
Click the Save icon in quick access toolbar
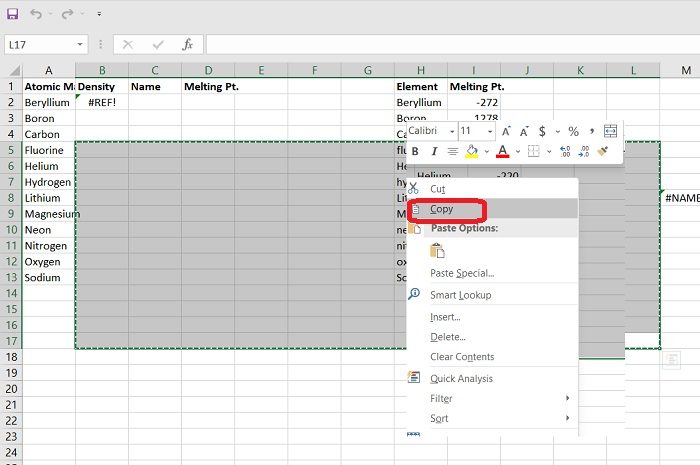[x=12, y=14]
